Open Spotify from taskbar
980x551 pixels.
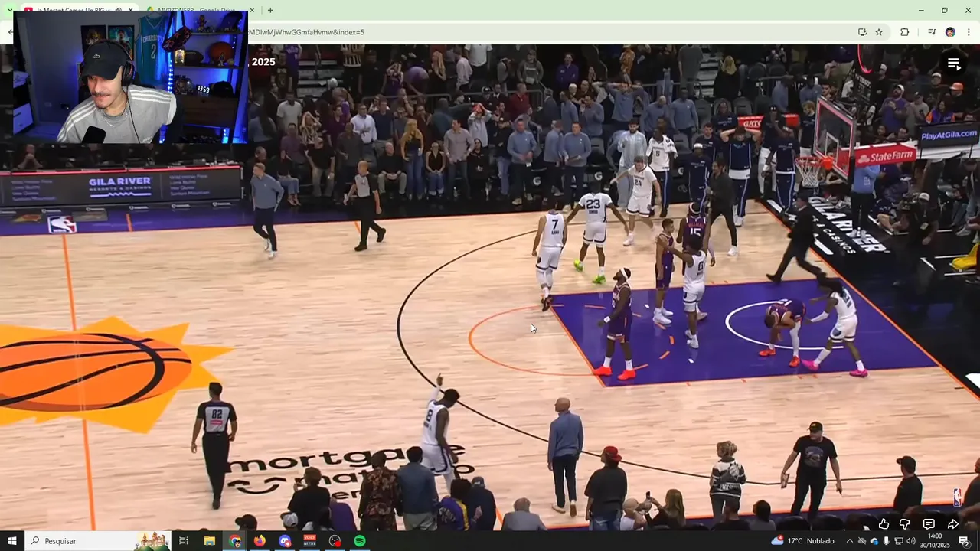click(x=360, y=541)
